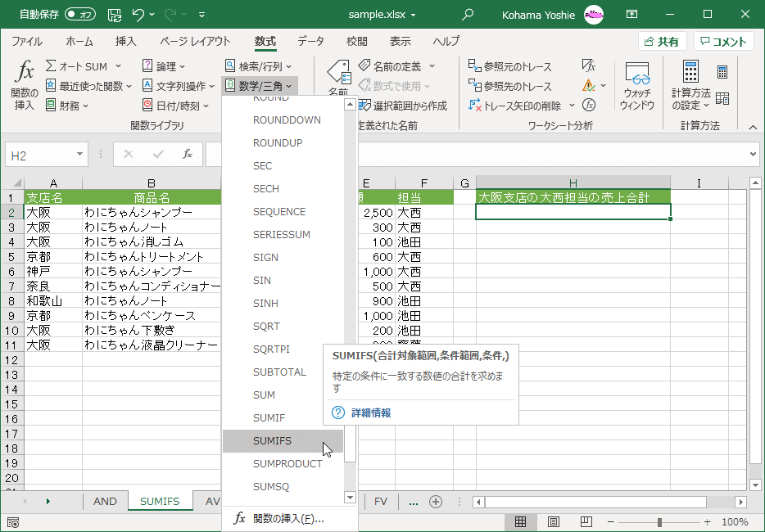The image size is (765, 532).
Task: Expand the オート SUM dropdown
Action: coord(118,66)
